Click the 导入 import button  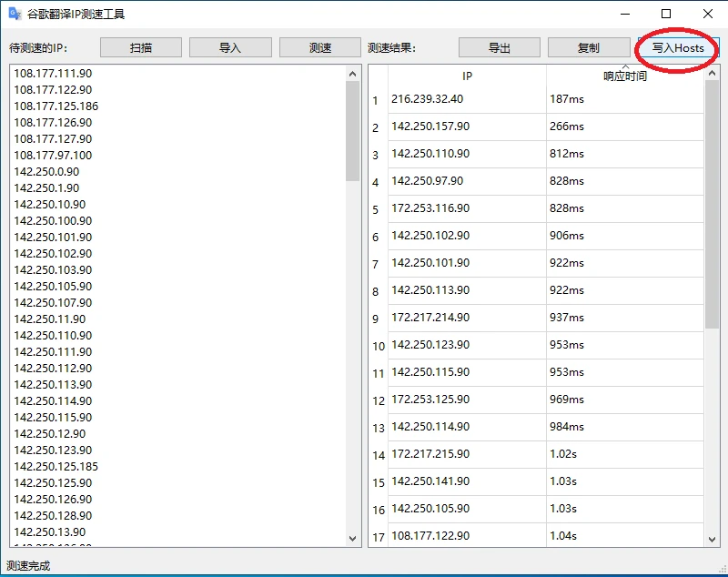[x=230, y=48]
